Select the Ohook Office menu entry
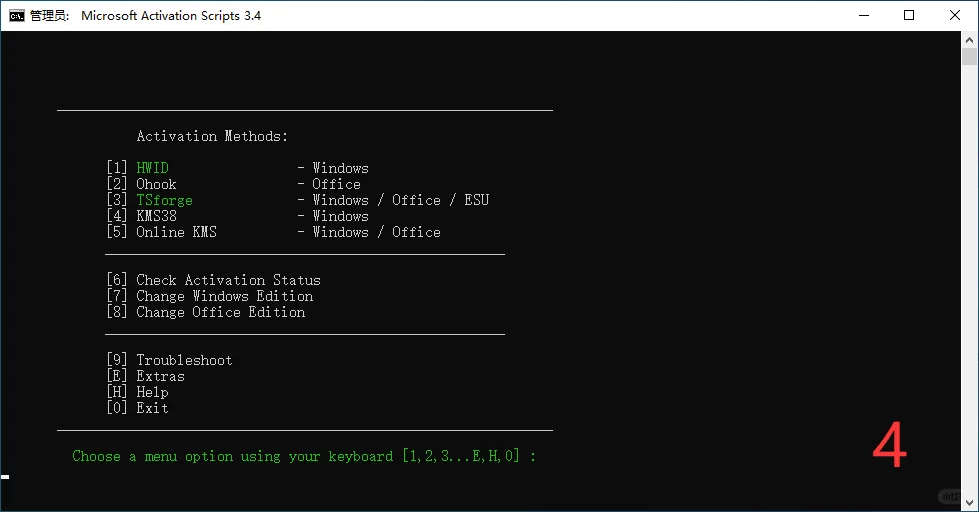The height and width of the screenshot is (512, 979). [x=156, y=184]
